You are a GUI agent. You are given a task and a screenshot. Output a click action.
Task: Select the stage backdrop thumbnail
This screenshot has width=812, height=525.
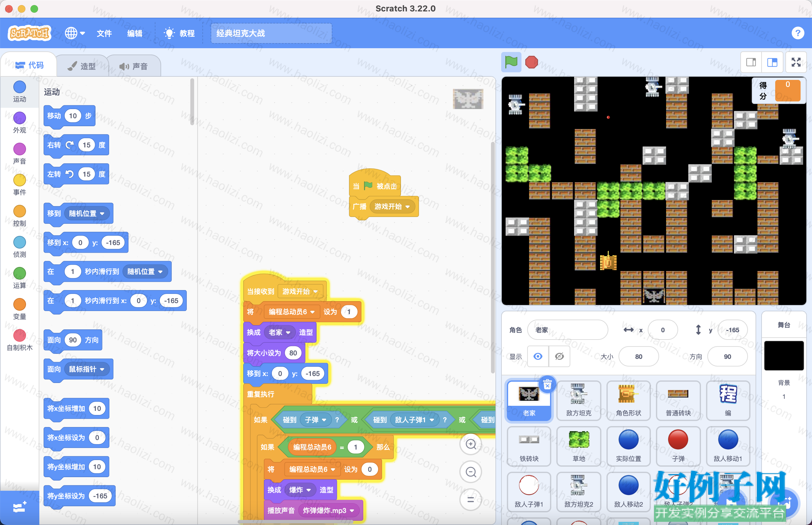click(784, 355)
